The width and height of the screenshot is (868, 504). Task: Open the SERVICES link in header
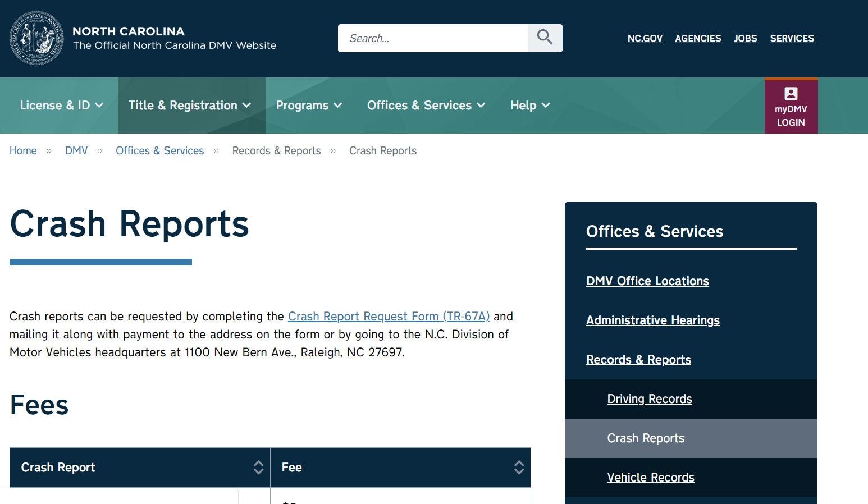[x=792, y=38]
